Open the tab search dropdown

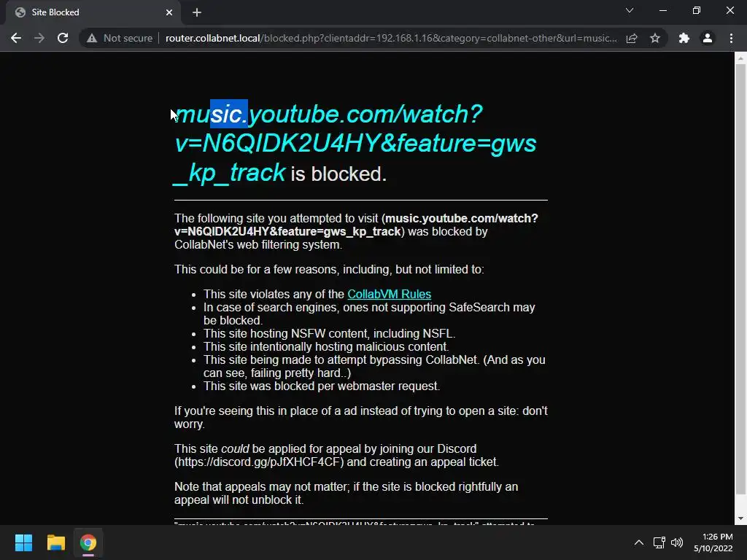click(x=630, y=10)
